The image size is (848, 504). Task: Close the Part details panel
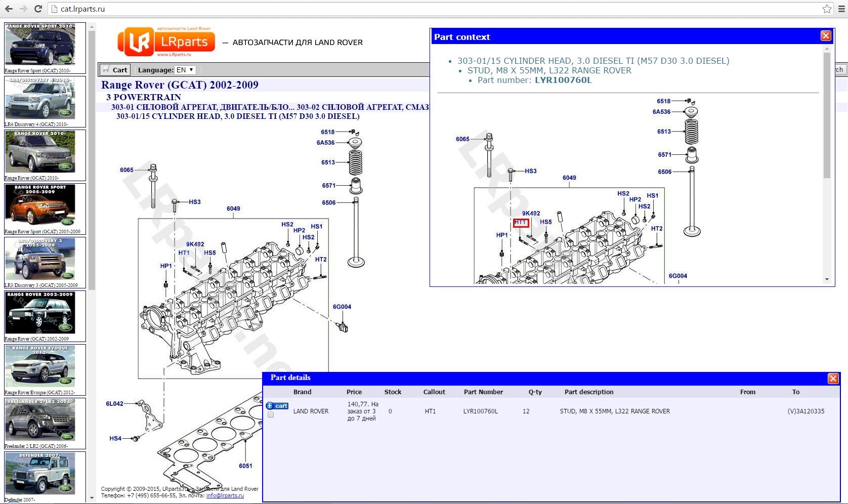pos(833,379)
